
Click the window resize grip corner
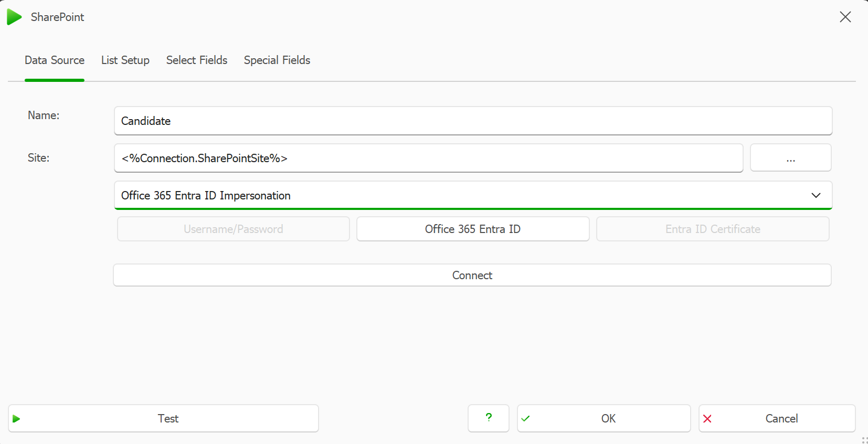[864, 440]
